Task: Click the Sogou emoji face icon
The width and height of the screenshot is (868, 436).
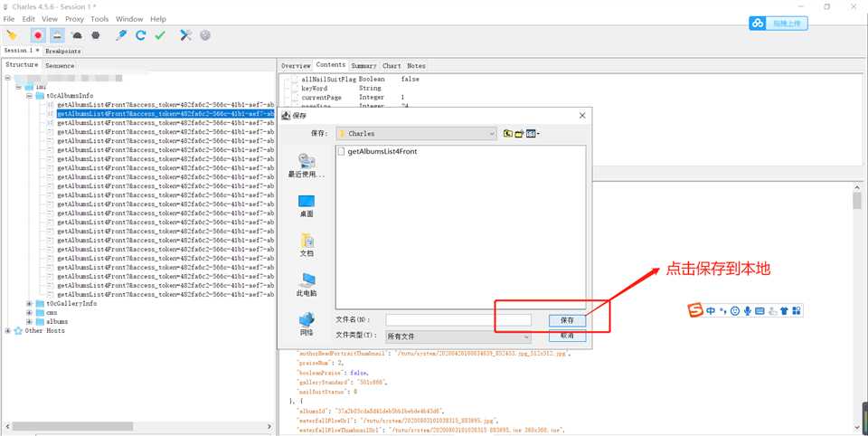Action: [x=735, y=311]
